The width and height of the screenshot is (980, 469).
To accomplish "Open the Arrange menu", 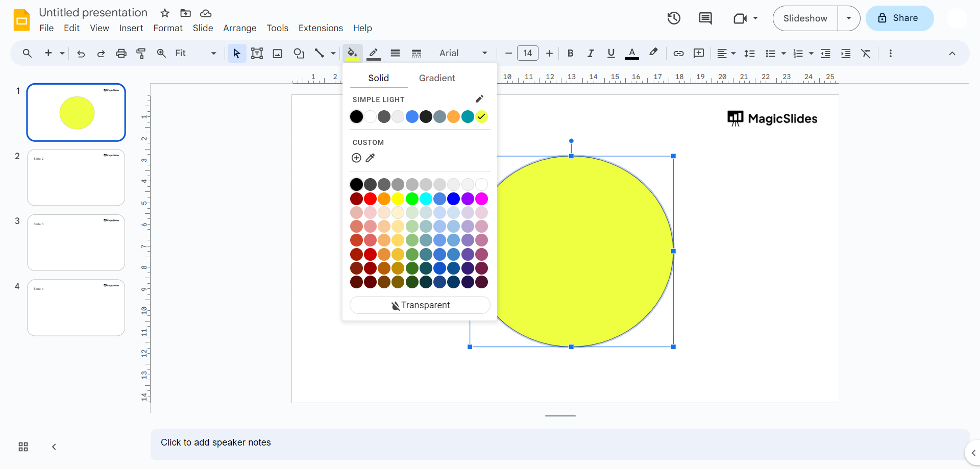I will pyautogui.click(x=239, y=28).
